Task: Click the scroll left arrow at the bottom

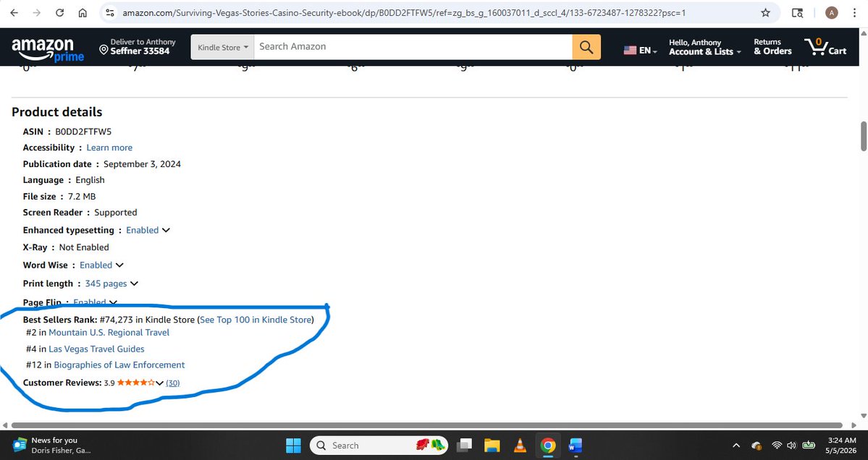Action: click(x=5, y=425)
